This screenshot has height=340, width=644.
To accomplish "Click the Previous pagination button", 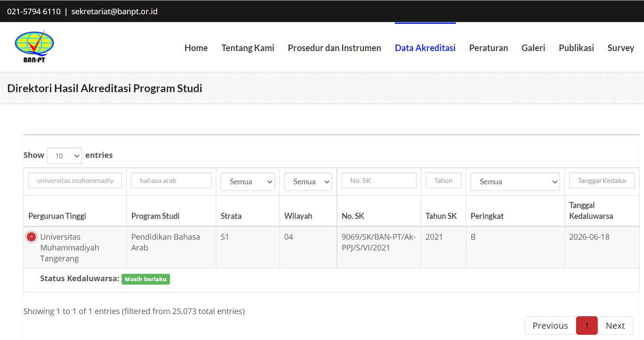I will (550, 326).
